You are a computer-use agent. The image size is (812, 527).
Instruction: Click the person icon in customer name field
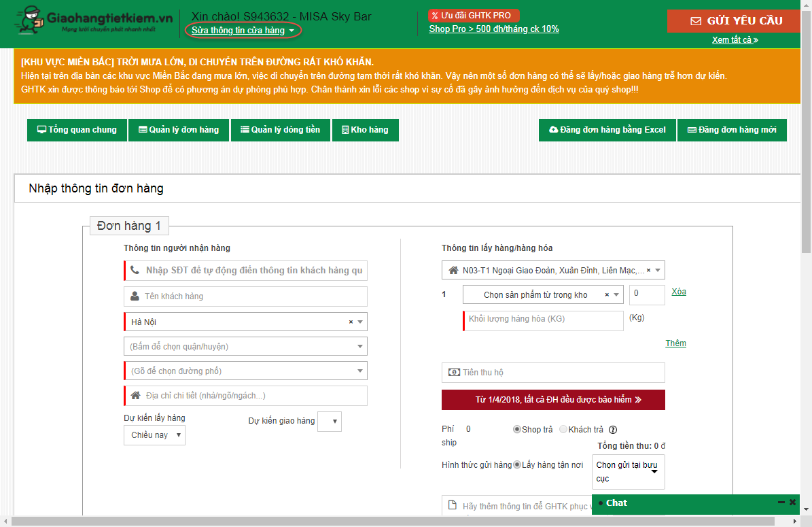coord(135,296)
